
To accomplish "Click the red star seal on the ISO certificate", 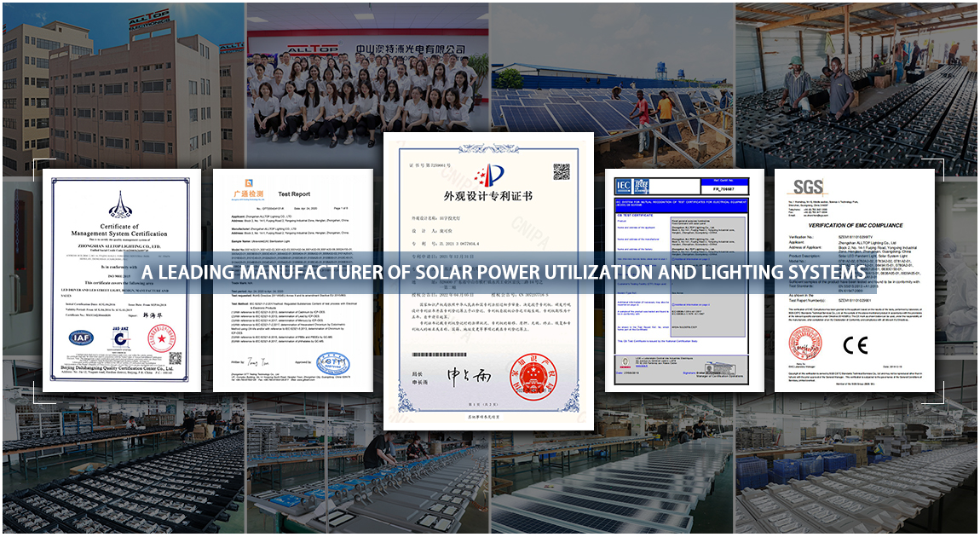I will 161,339.
